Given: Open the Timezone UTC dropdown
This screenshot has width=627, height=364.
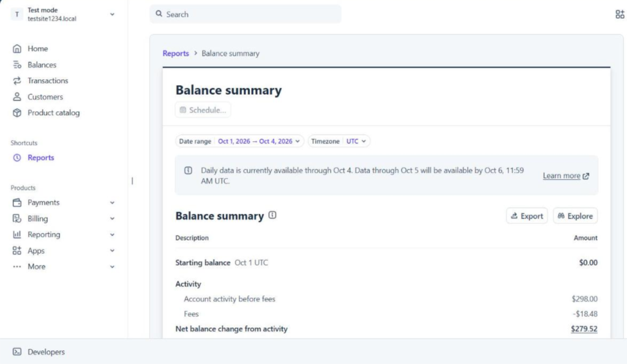Looking at the screenshot, I should (x=339, y=141).
